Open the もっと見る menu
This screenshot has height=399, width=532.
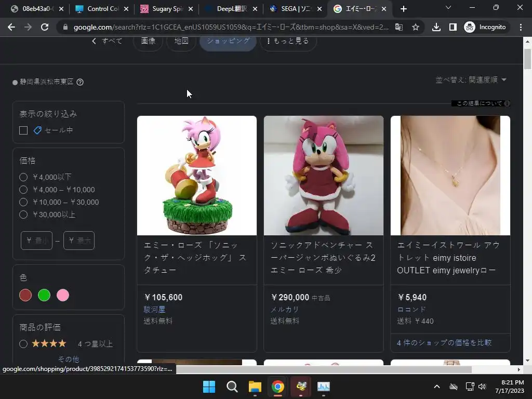[x=288, y=42]
